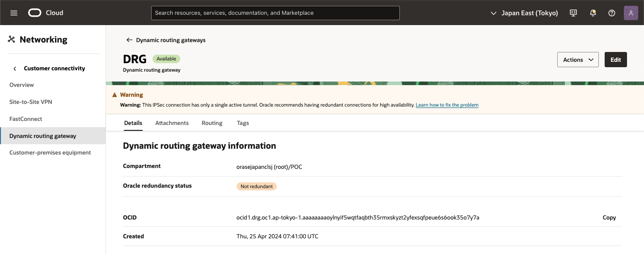
Task: Click the Edit button
Action: click(x=616, y=60)
